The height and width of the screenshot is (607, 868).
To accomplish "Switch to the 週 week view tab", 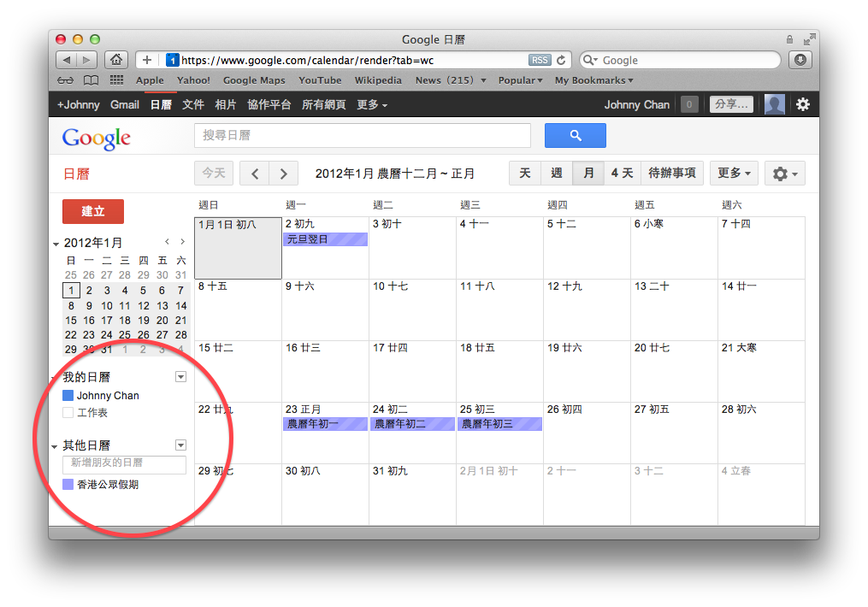I will (x=556, y=173).
